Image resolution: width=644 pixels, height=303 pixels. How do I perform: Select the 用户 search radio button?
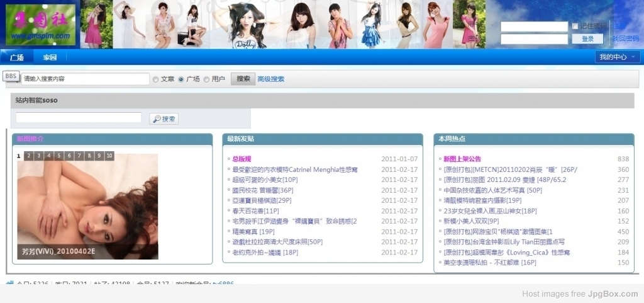tap(206, 79)
